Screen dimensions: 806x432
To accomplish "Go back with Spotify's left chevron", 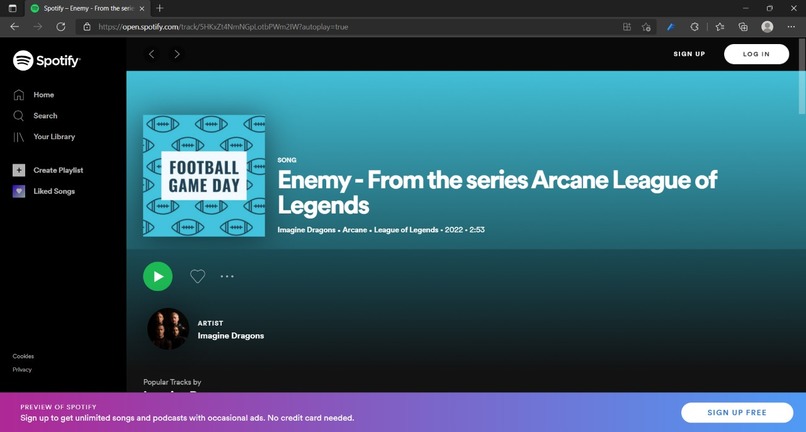I will (x=152, y=54).
